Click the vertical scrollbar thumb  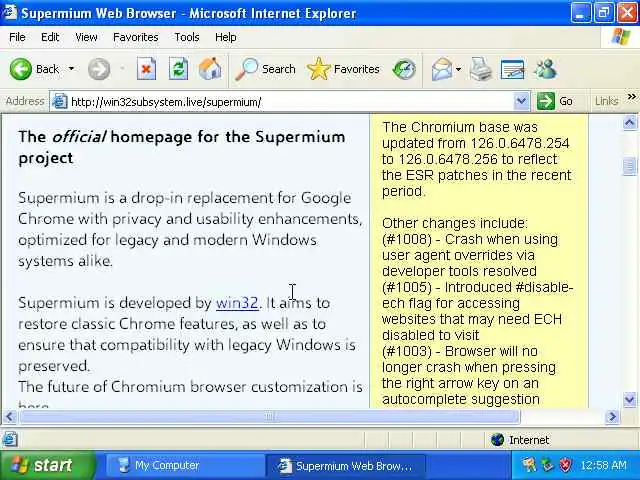(629, 166)
